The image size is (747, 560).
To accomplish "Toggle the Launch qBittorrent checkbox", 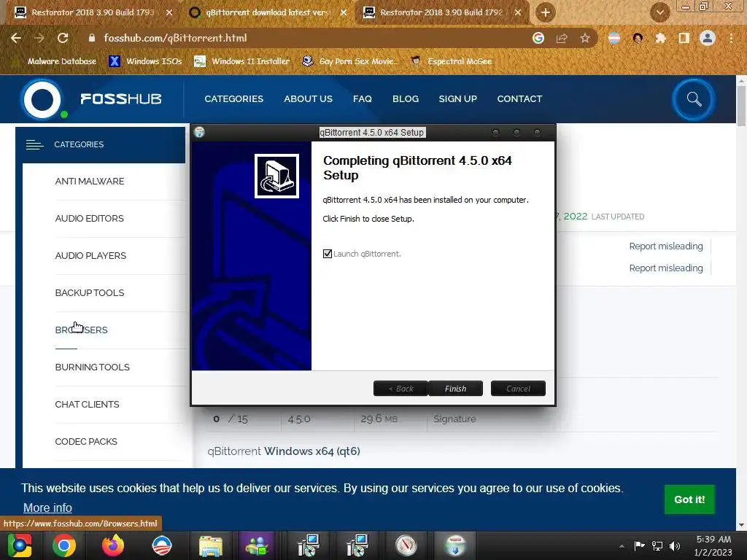I will (328, 254).
